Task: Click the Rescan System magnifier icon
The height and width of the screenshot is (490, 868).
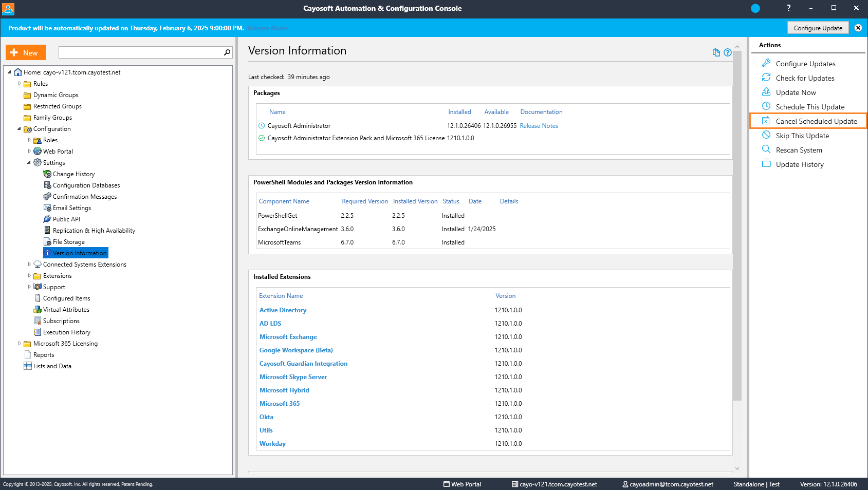Action: pos(766,149)
